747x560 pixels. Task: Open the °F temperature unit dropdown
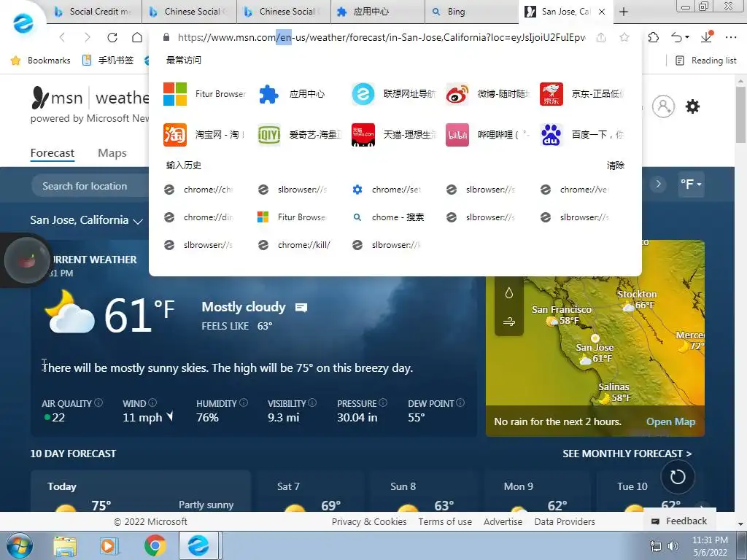pos(691,184)
